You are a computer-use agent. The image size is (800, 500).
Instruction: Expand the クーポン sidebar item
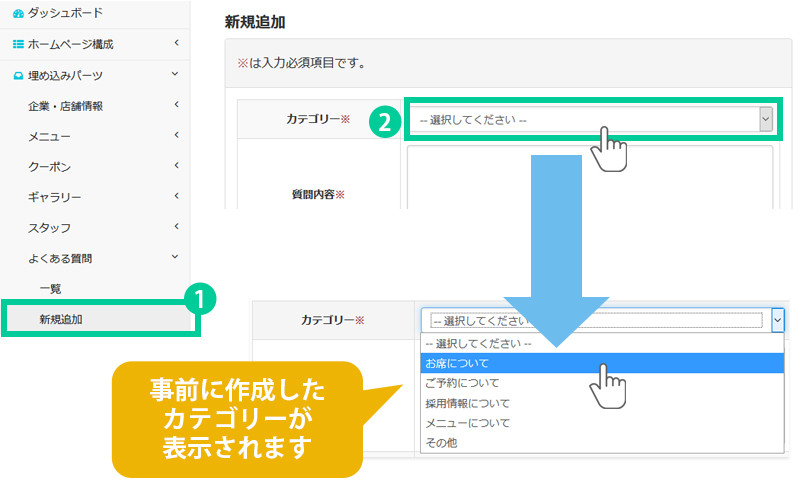175,166
